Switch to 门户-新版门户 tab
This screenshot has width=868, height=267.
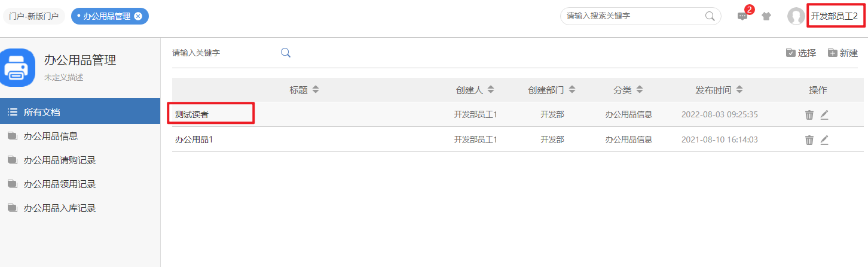pos(33,16)
